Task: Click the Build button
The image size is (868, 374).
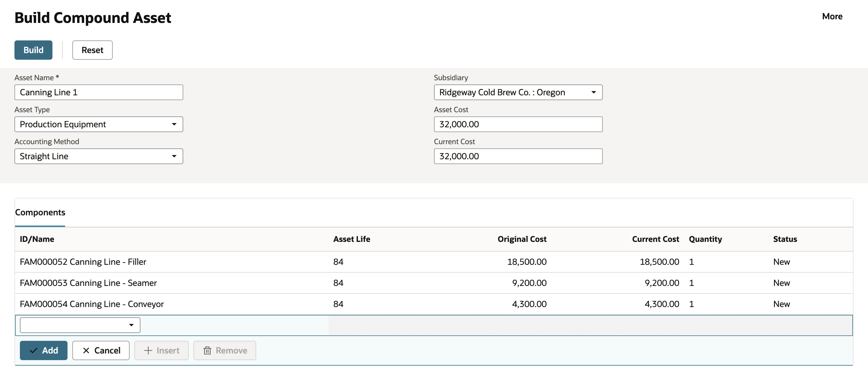Action: pyautogui.click(x=33, y=50)
